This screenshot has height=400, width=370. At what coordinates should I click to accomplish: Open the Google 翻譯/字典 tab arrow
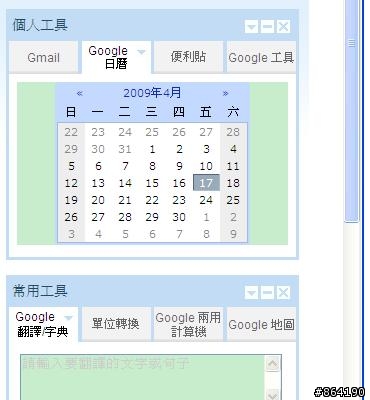point(68,317)
